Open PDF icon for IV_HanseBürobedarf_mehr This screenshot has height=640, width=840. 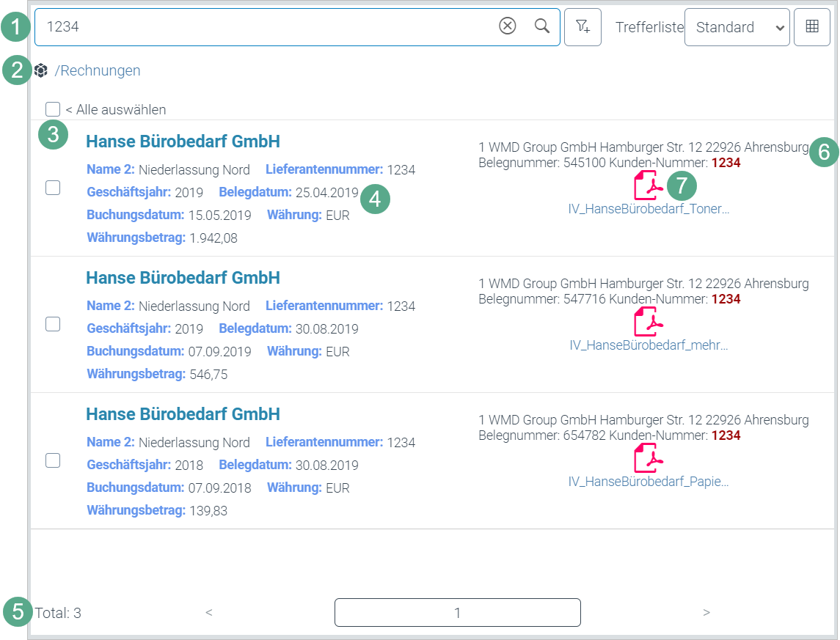click(648, 322)
